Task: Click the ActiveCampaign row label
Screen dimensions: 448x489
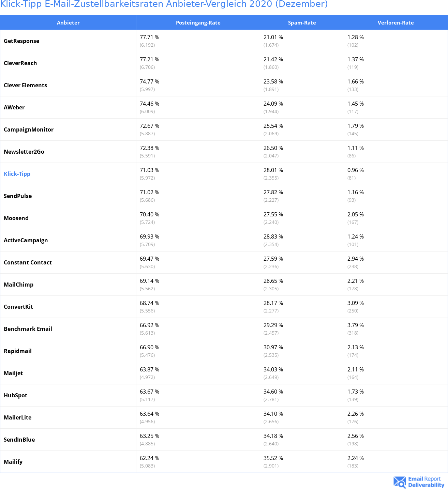Action: coord(26,240)
